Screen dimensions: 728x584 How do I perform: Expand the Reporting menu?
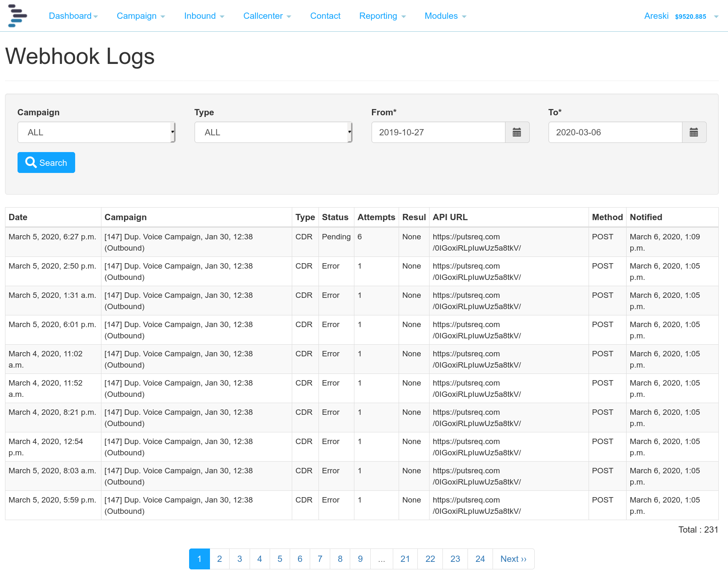click(x=382, y=16)
